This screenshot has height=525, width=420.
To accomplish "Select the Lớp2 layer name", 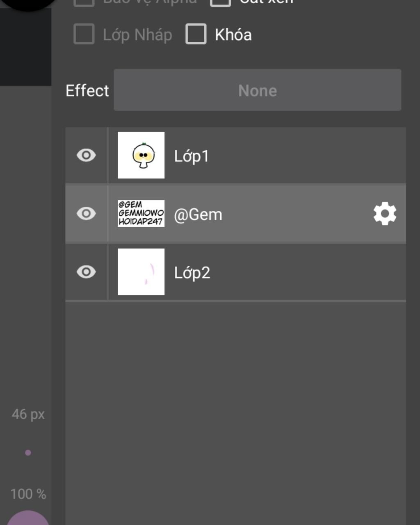I will click(x=192, y=273).
